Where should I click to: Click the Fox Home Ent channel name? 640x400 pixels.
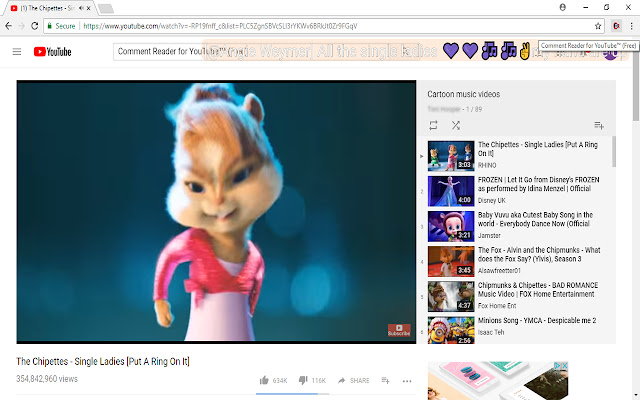pos(497,306)
